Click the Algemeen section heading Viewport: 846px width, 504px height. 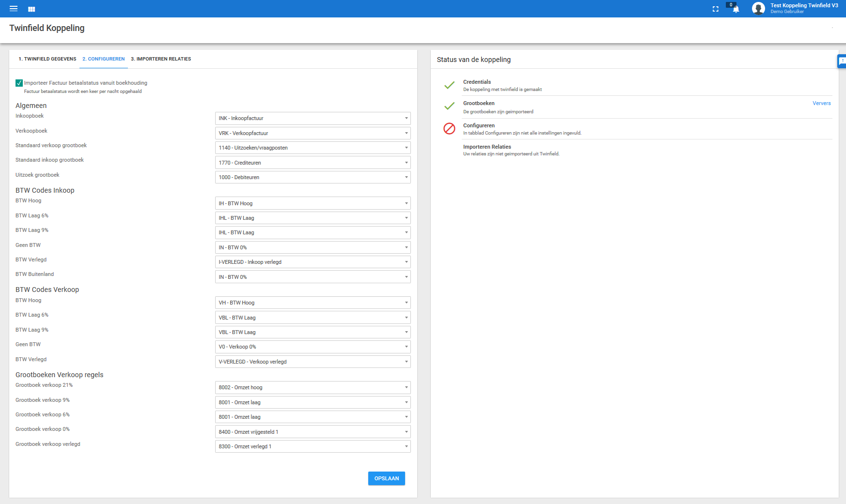pyautogui.click(x=31, y=106)
